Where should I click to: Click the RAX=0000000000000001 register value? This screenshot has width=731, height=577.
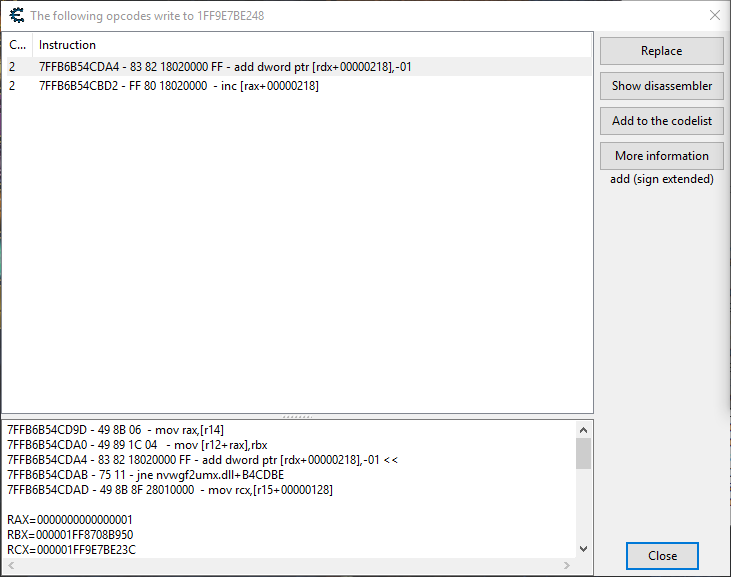pos(70,519)
